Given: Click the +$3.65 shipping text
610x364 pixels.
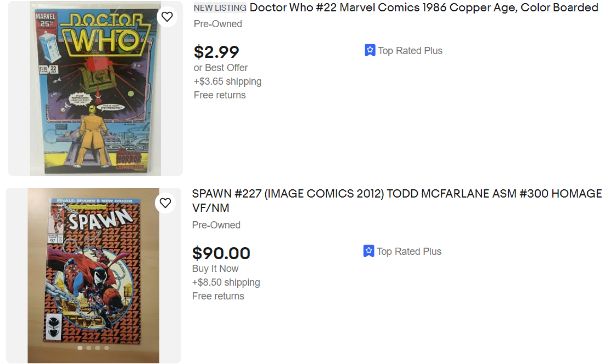Looking at the screenshot, I should point(228,82).
